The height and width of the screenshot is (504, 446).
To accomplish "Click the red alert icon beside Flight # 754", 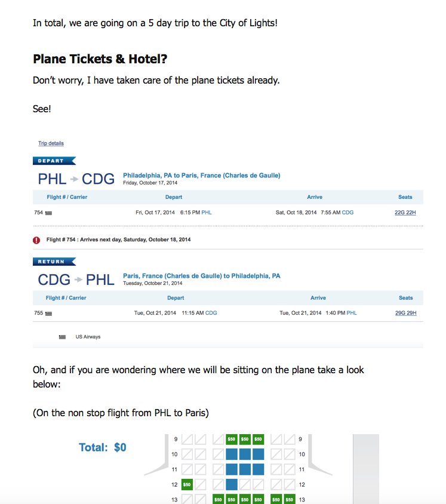I will (36, 240).
